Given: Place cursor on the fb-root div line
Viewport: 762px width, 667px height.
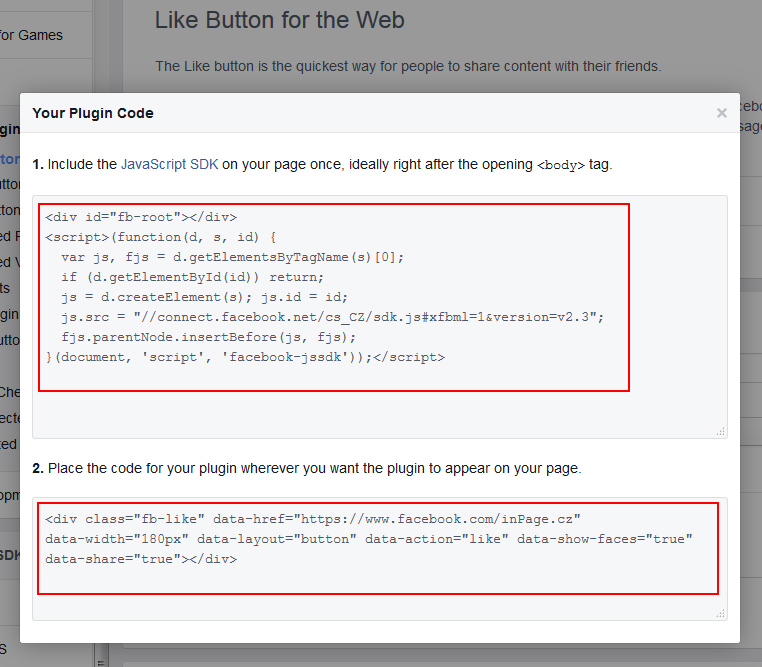Looking at the screenshot, I should pos(141,217).
